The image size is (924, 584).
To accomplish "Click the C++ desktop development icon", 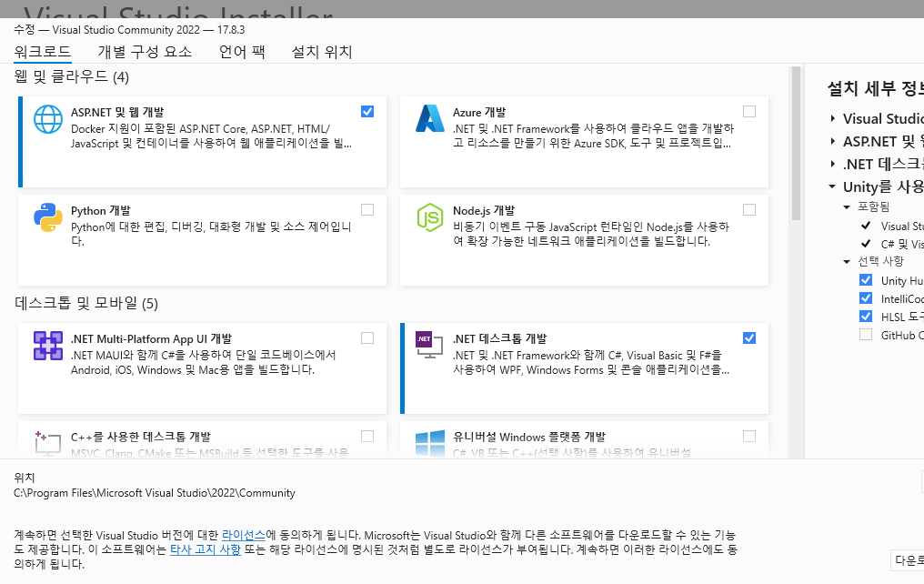I will click(x=48, y=443).
